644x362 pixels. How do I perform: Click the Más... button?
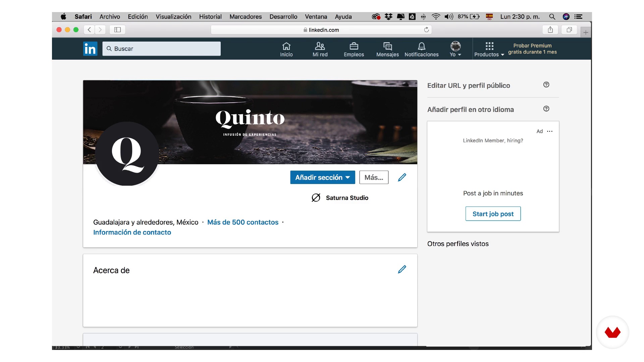[374, 177]
